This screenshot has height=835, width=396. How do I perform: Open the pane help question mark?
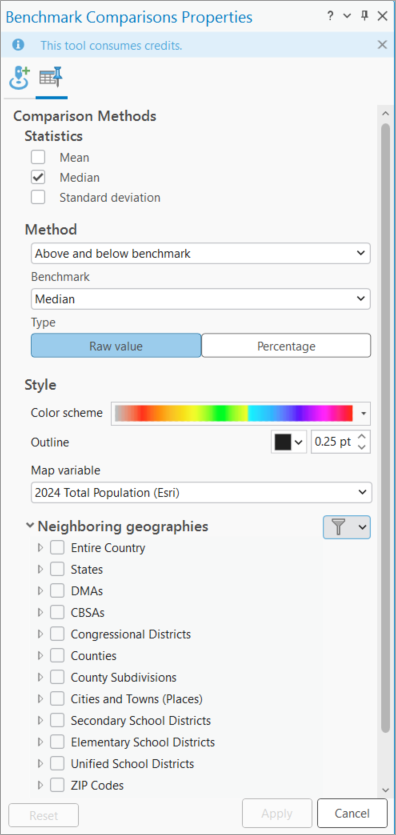pos(331,17)
